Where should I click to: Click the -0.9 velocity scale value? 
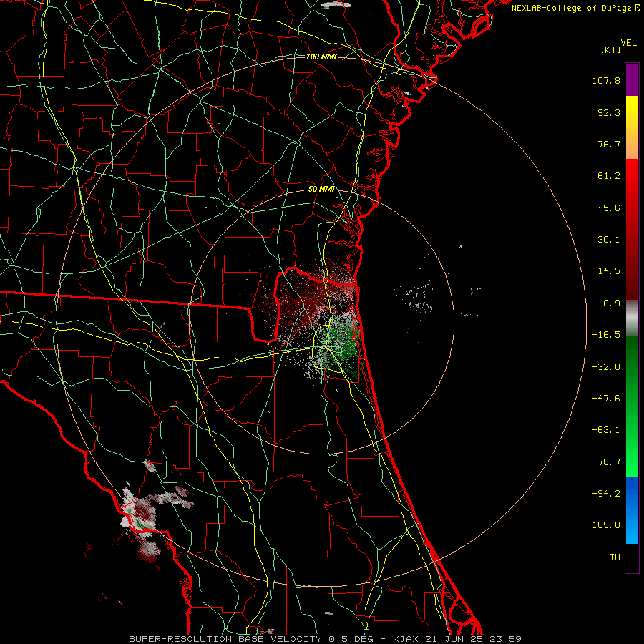[609, 303]
